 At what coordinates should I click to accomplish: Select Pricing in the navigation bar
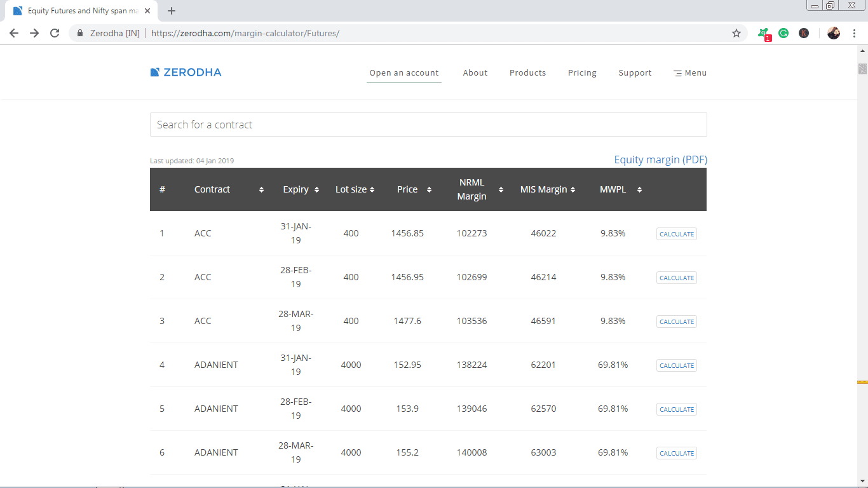tap(582, 72)
